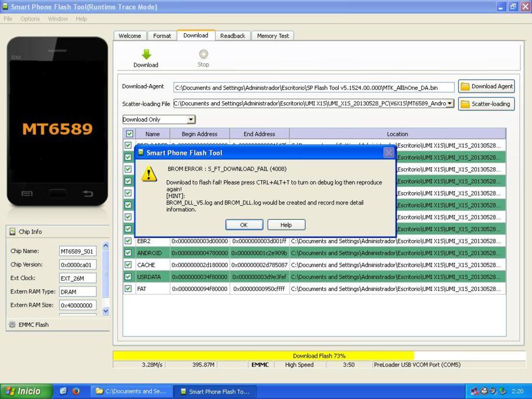
Task: Click the Name column header
Action: tap(153, 134)
